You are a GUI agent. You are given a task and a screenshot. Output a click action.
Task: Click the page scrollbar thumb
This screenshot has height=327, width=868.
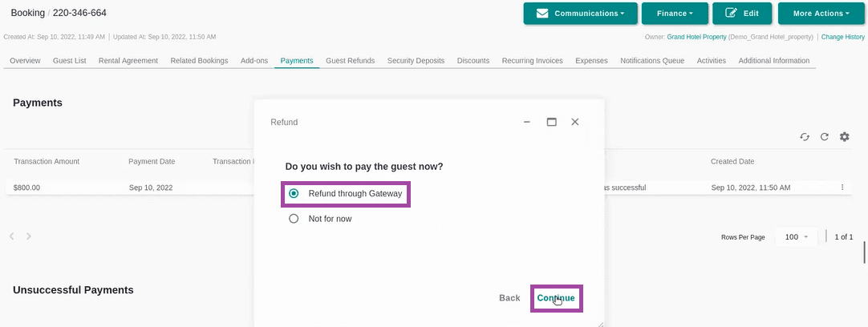[x=865, y=252]
